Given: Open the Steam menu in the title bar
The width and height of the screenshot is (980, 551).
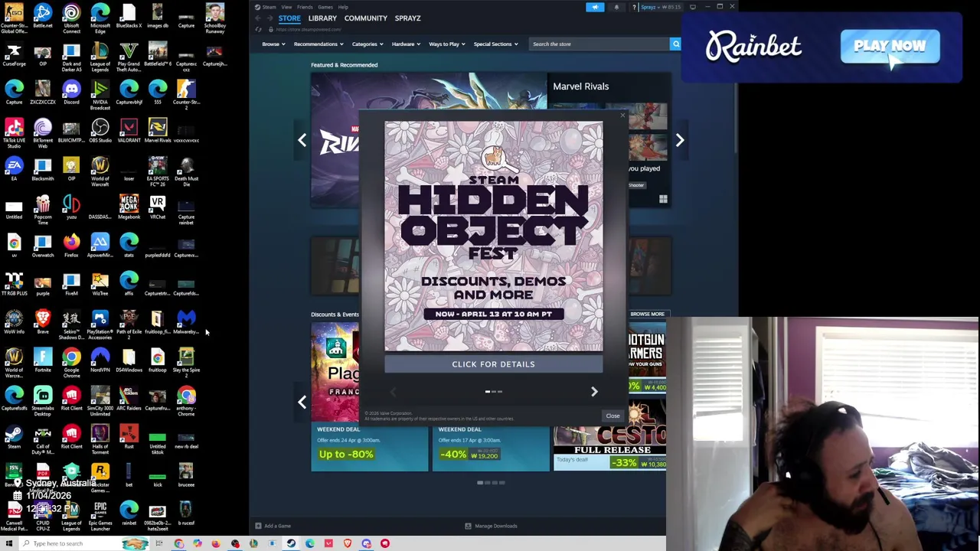Looking at the screenshot, I should coord(269,7).
